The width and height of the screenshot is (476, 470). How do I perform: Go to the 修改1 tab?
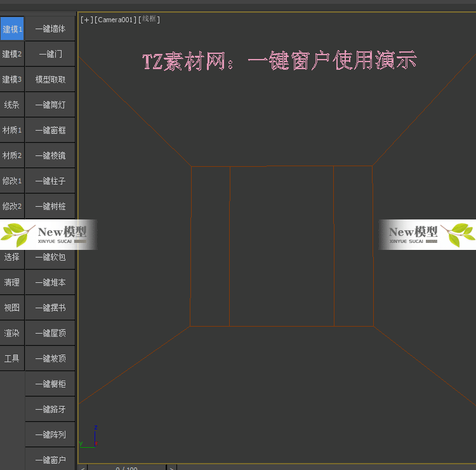12,181
